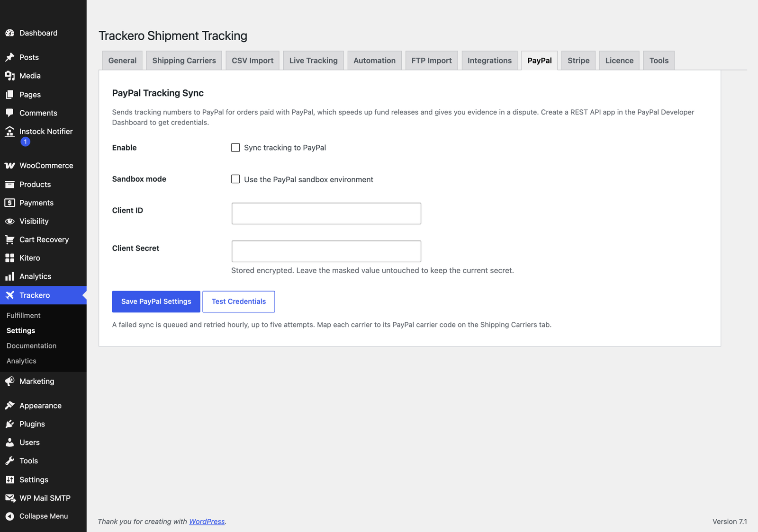758x532 pixels.
Task: Switch to the Live Tracking tab
Action: point(313,61)
